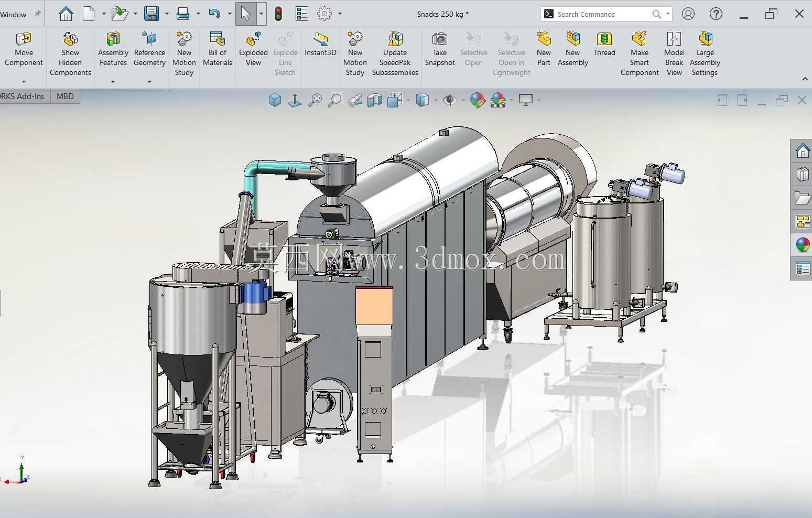Toggle the Rebuild traffic light icon
This screenshot has height=518, width=812.
(278, 14)
